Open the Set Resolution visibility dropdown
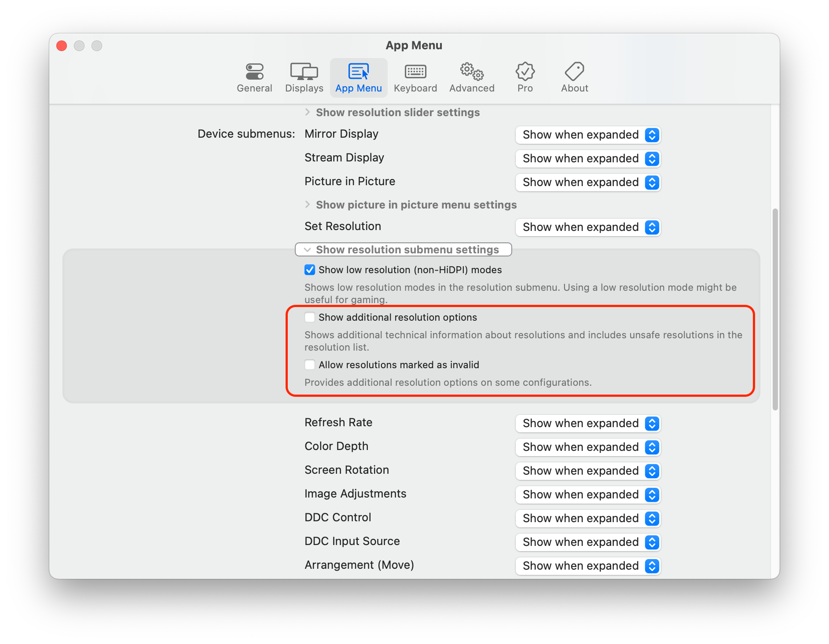Image resolution: width=829 pixels, height=644 pixels. click(587, 227)
